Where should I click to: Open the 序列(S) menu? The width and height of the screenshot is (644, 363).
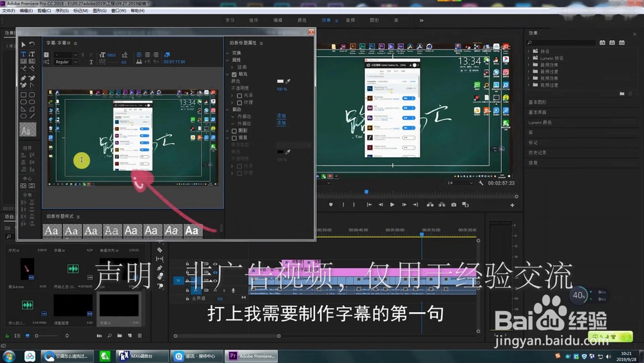click(x=62, y=11)
